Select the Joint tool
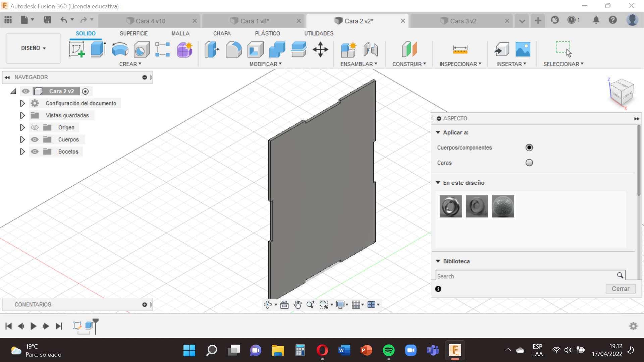 (371, 50)
